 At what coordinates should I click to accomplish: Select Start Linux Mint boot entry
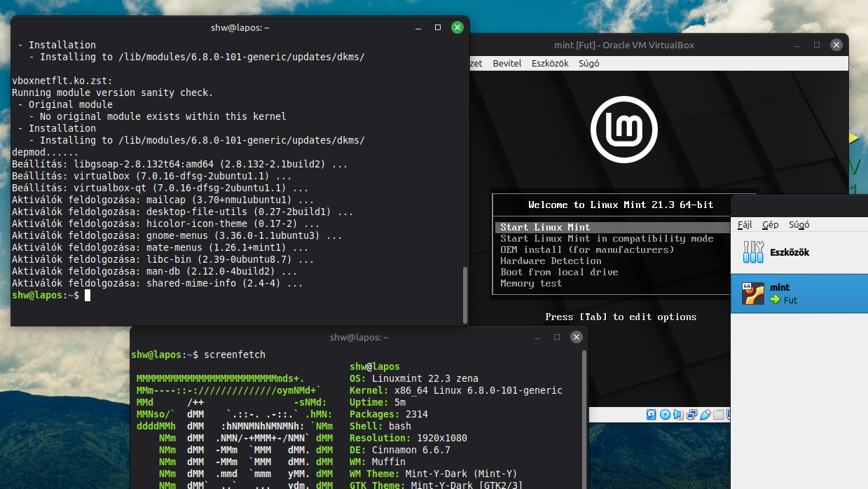tap(613, 227)
